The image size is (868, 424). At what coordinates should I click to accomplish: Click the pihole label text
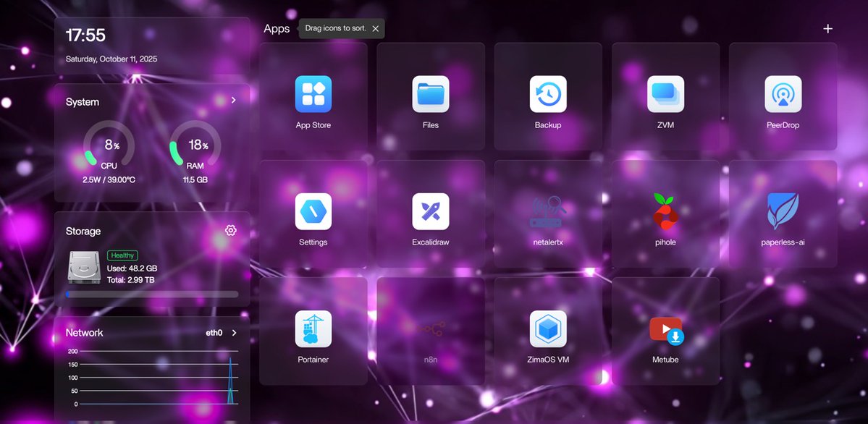coord(665,242)
